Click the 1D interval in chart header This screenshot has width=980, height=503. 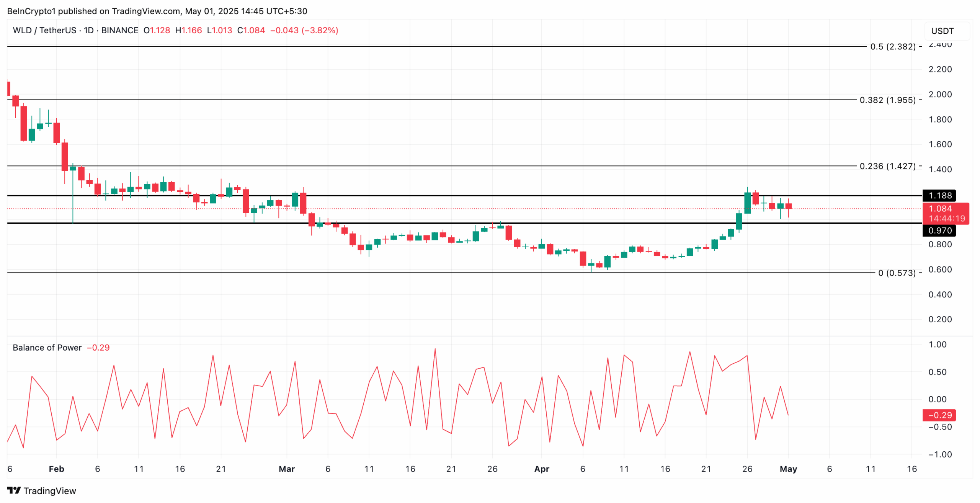(89, 30)
